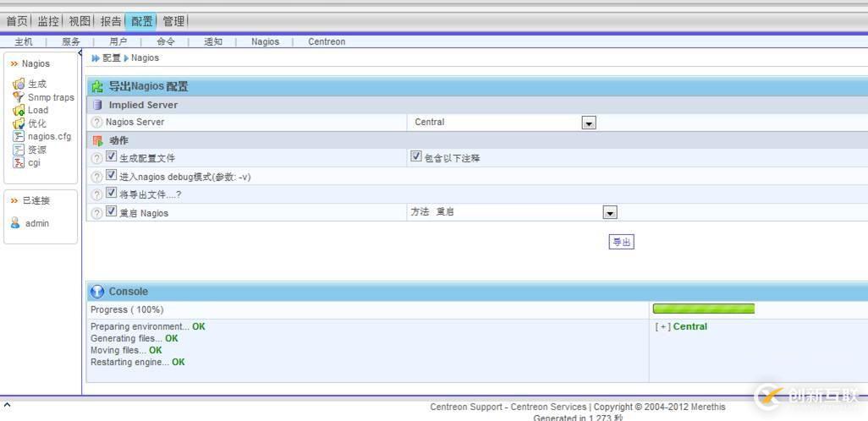868x421 pixels.
Task: Click the green progress bar
Action: 704,309
